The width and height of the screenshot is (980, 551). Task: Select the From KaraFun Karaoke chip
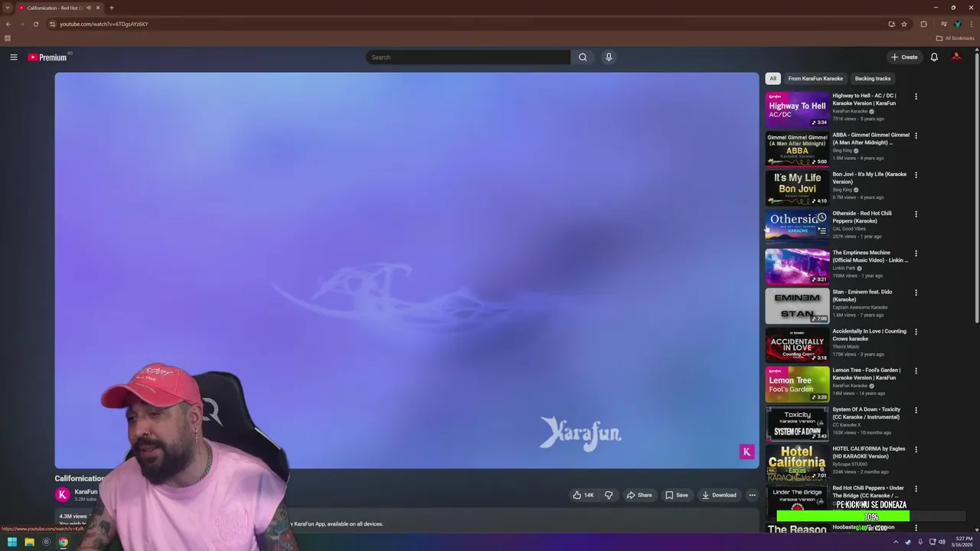point(815,78)
